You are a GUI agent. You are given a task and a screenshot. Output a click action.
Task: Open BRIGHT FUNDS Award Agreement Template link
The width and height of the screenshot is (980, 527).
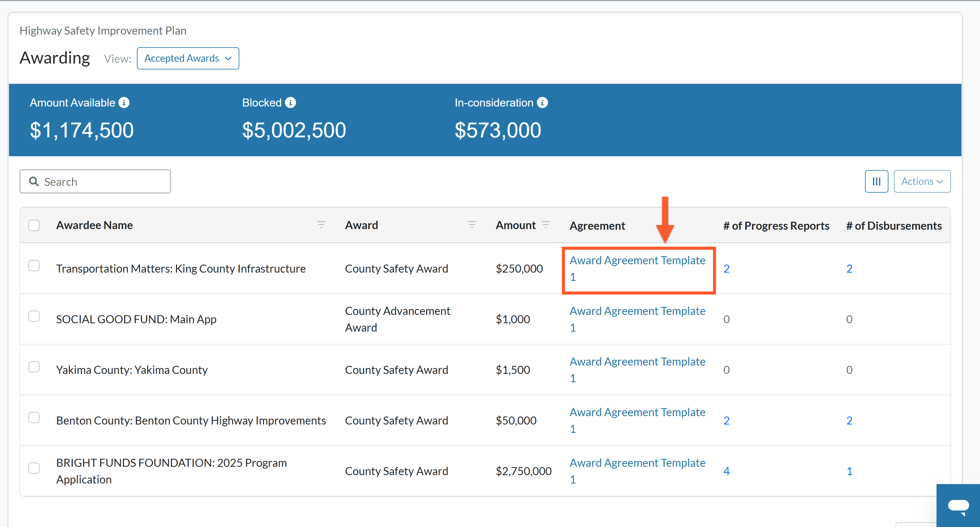click(637, 471)
